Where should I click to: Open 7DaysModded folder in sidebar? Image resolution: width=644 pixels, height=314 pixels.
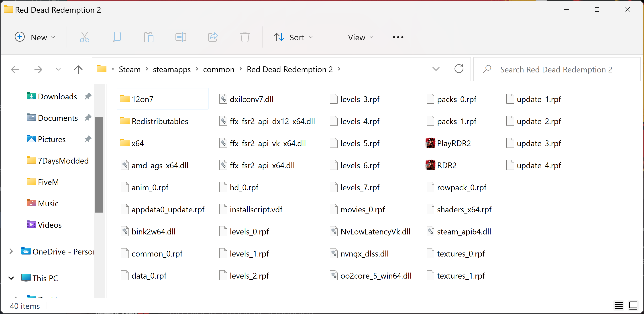coord(57,160)
